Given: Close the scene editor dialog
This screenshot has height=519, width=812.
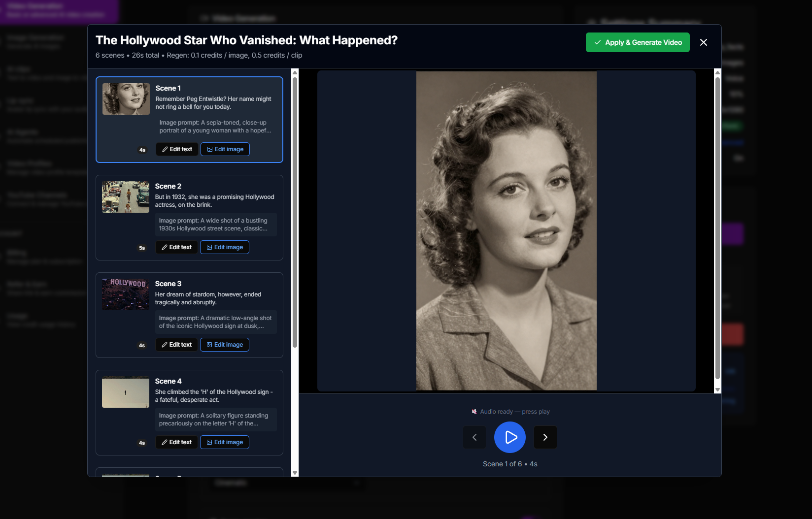Looking at the screenshot, I should 704,42.
